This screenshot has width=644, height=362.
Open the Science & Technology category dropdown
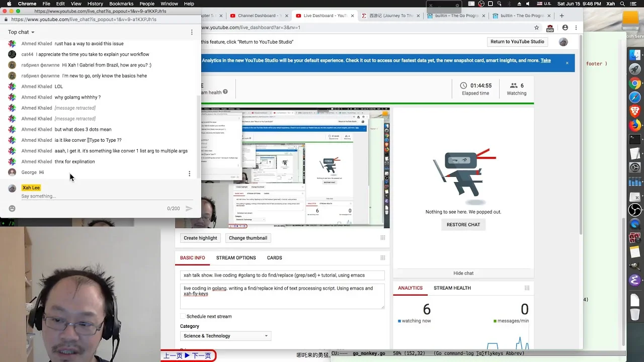(x=225, y=336)
